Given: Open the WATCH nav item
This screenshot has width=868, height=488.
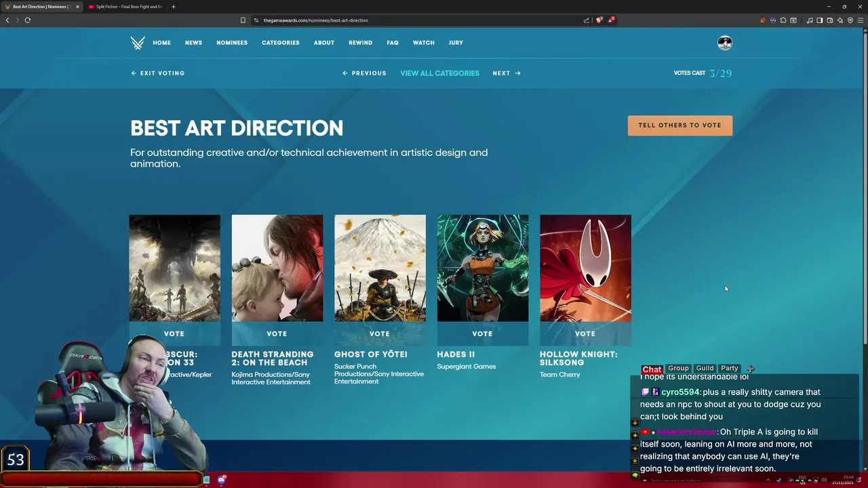Looking at the screenshot, I should [x=423, y=43].
